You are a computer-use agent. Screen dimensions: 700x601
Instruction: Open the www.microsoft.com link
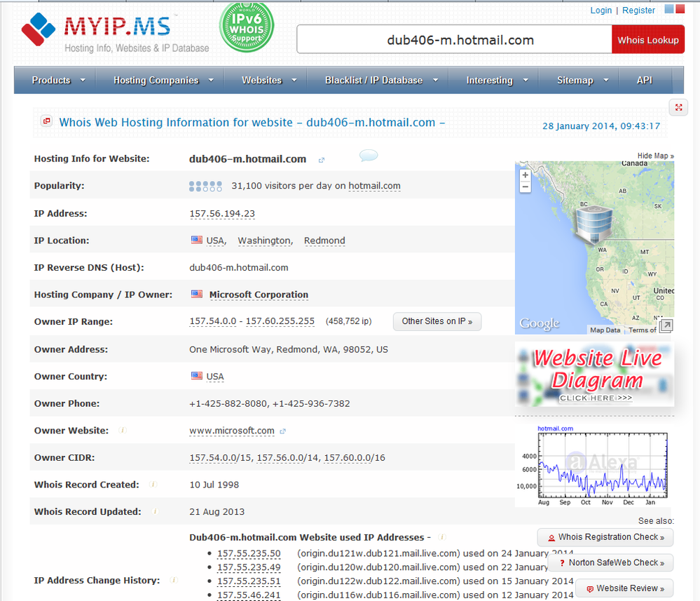click(x=232, y=431)
